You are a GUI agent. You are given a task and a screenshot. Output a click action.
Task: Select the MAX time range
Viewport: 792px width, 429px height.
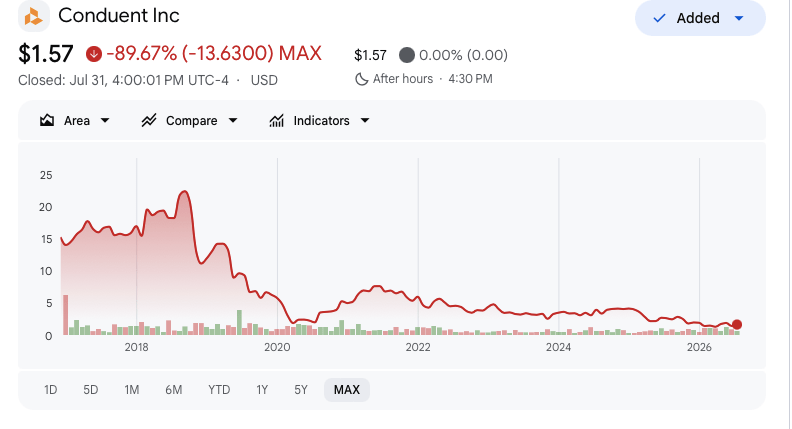pyautogui.click(x=347, y=390)
